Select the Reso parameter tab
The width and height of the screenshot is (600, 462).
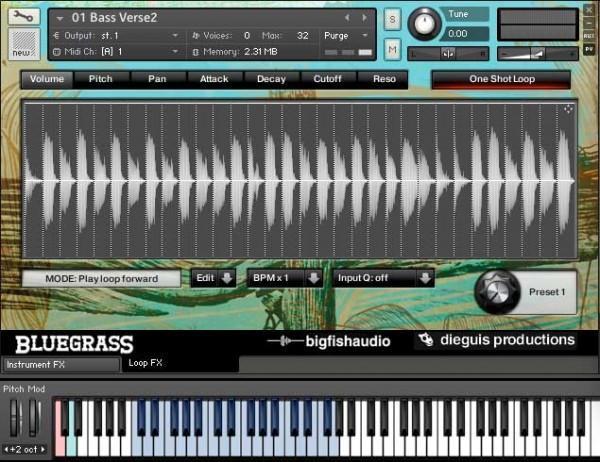[x=384, y=79]
